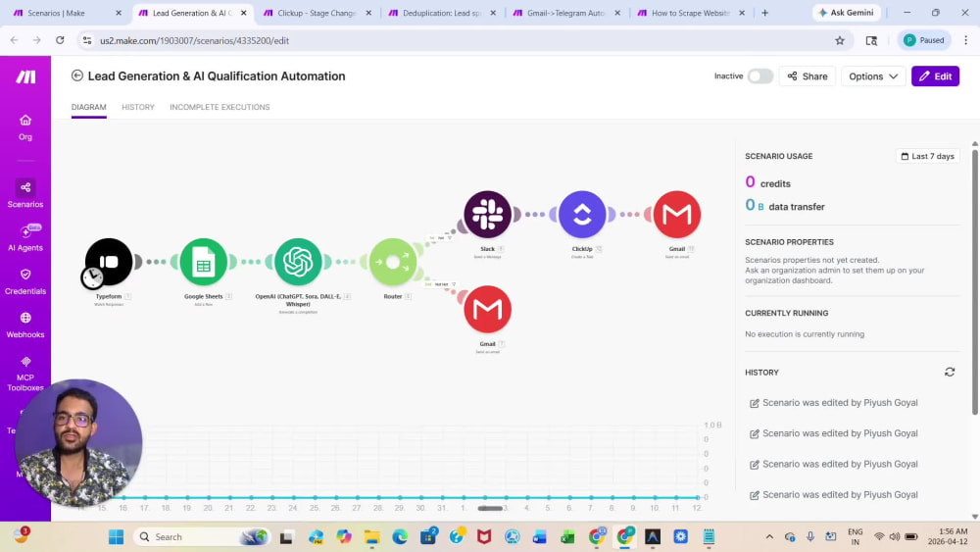This screenshot has height=552, width=980.
Task: Click the chart horizontal scroll handle
Action: coord(491,508)
